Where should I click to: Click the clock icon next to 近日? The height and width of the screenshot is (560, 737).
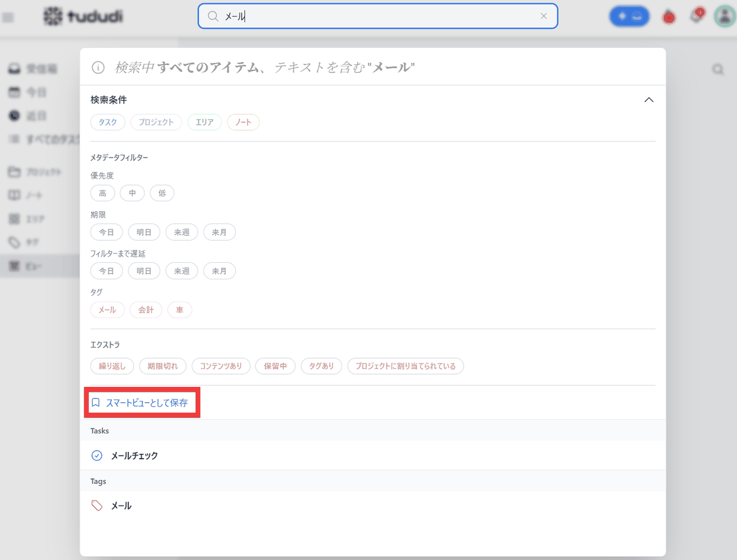coord(14,116)
